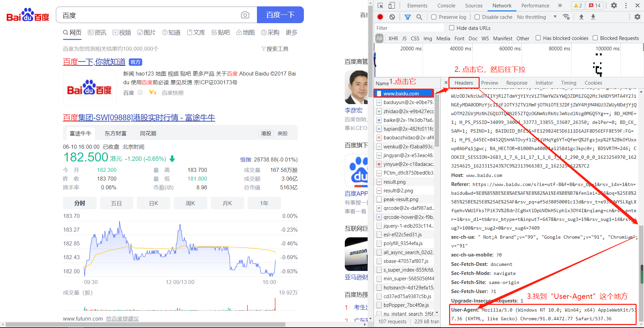Click the Baidu paw app icon thumbnail

click(x=357, y=171)
